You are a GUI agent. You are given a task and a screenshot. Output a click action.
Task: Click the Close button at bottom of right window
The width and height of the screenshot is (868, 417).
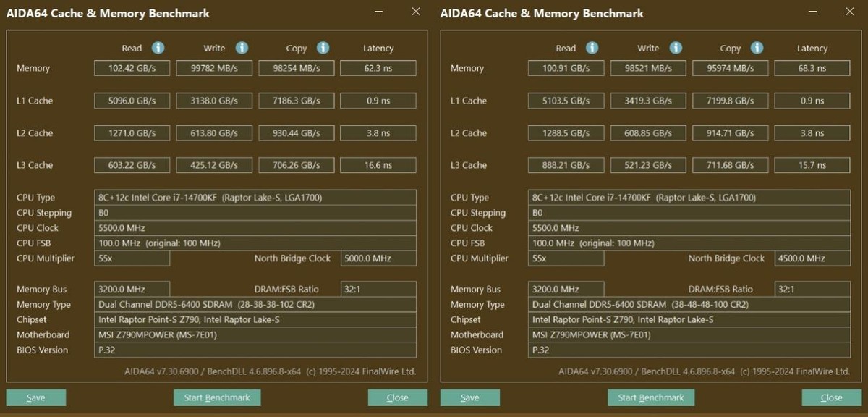point(832,397)
